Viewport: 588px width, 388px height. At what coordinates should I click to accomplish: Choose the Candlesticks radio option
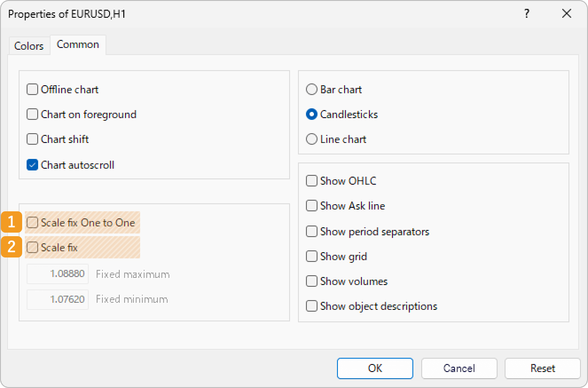(x=312, y=115)
